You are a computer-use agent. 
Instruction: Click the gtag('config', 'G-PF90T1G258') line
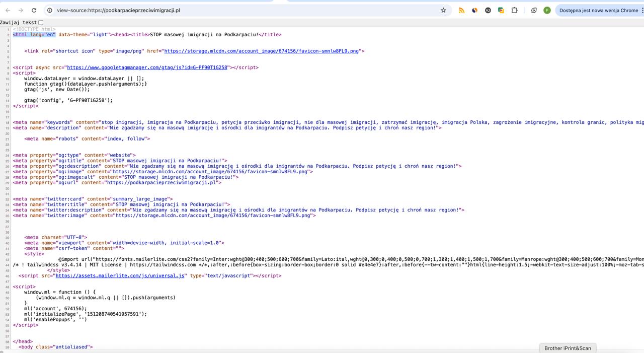pyautogui.click(x=68, y=100)
